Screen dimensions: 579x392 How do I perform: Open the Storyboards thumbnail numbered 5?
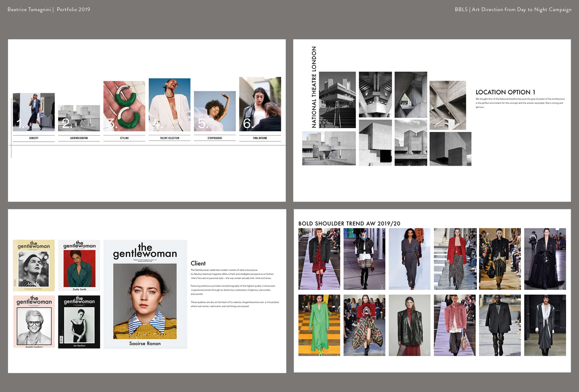(x=215, y=111)
